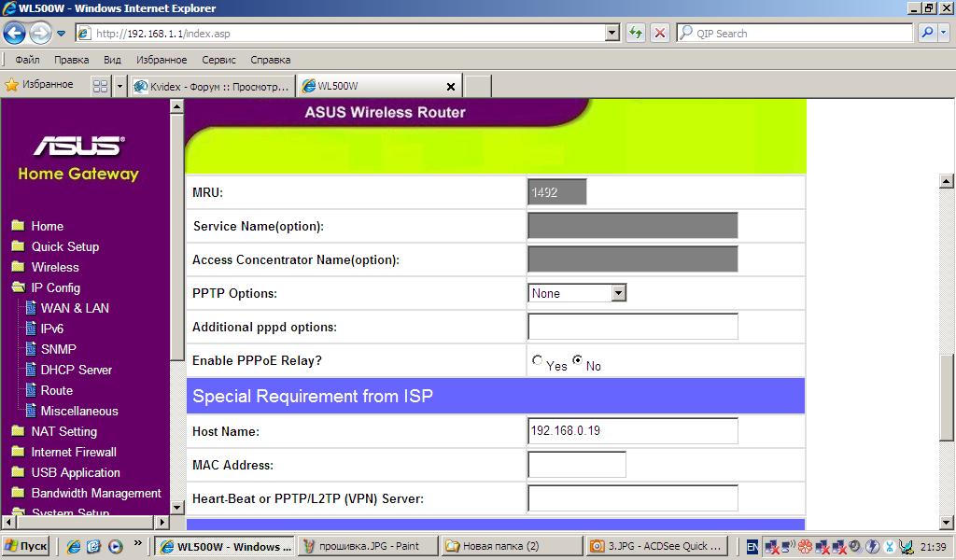
Task: Click the Favorites star icon
Action: (12, 85)
